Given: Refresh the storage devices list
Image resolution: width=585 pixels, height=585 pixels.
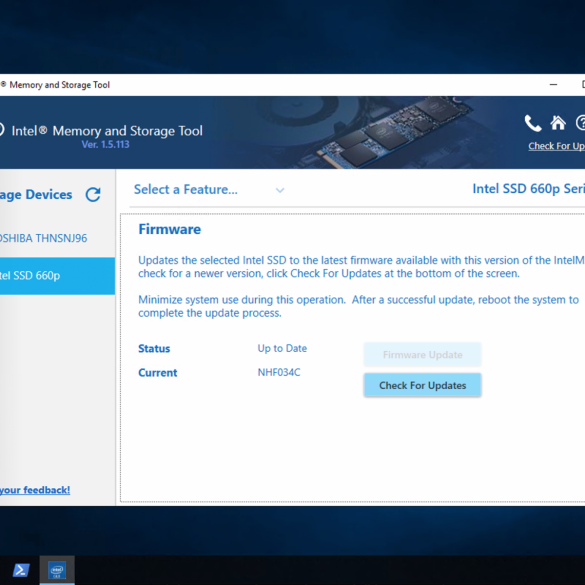Looking at the screenshot, I should [x=93, y=194].
